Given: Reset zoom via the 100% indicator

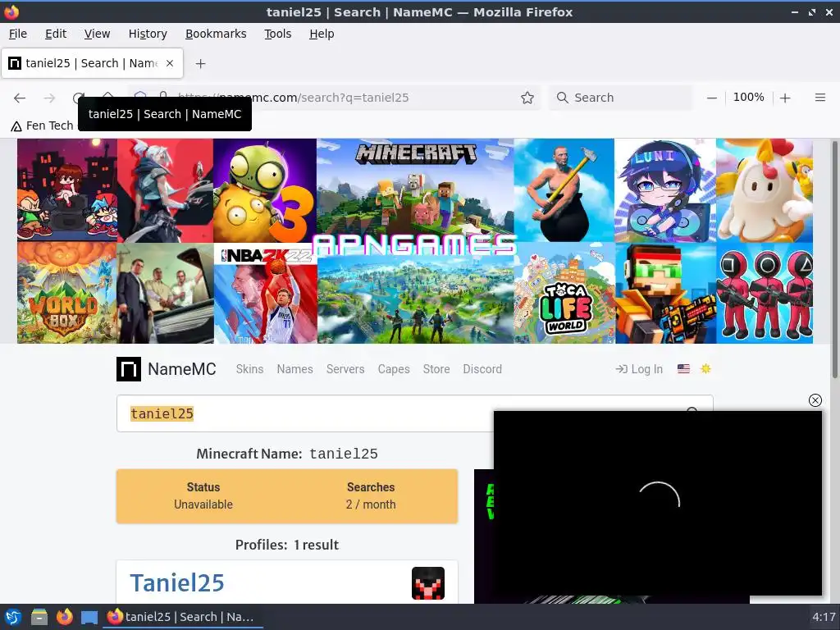Looking at the screenshot, I should 748,98.
